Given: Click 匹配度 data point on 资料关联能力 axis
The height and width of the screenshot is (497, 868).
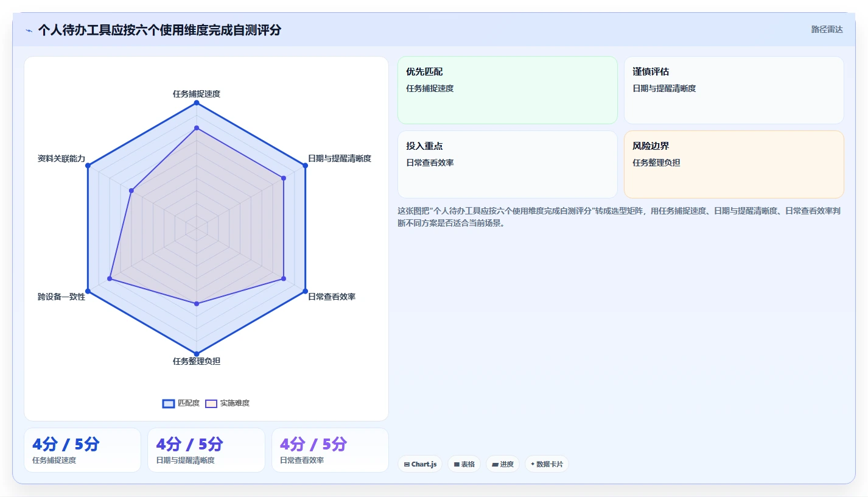Looking at the screenshot, I should [x=88, y=166].
